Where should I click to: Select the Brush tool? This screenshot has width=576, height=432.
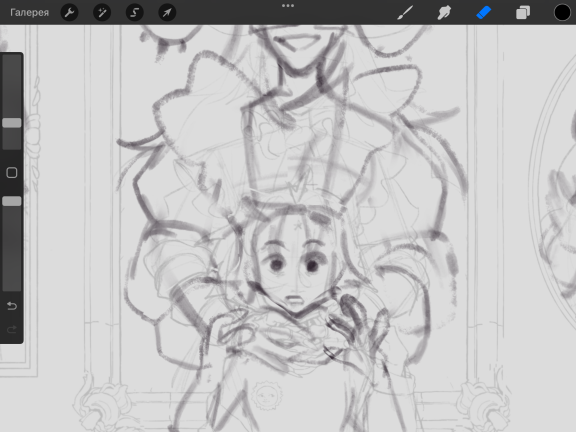click(x=406, y=12)
